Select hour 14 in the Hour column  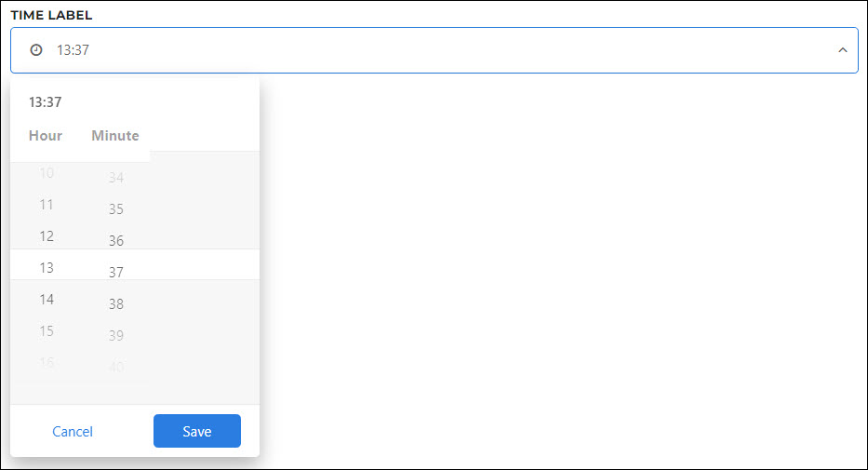(x=47, y=300)
